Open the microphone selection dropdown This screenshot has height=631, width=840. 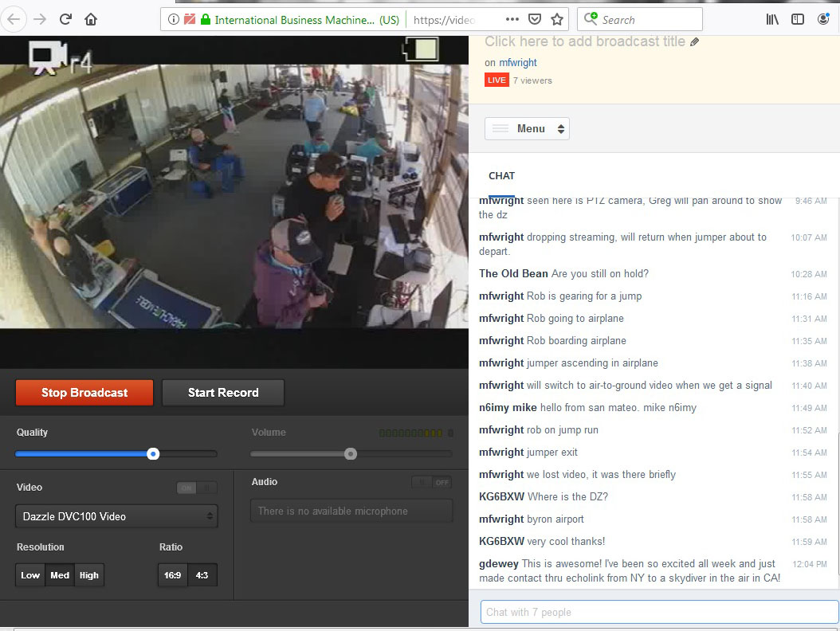coord(351,511)
